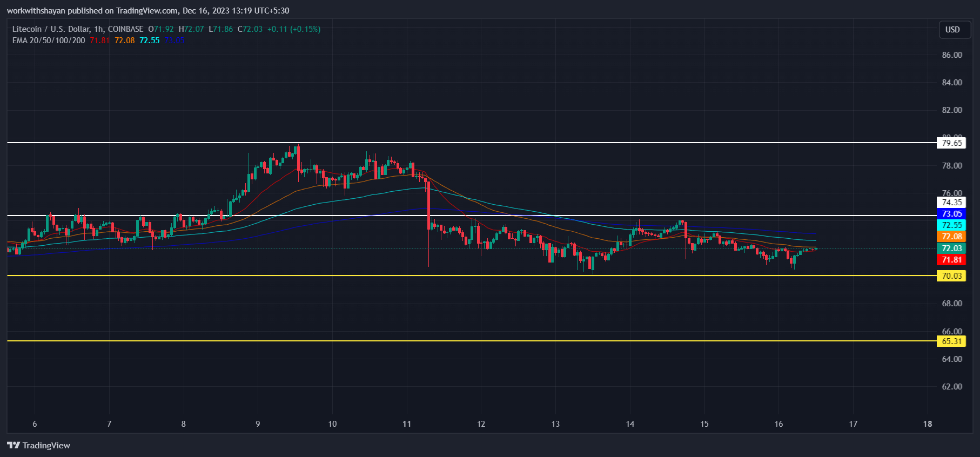Click the open value O71.92
This screenshot has height=457, width=980.
point(161,29)
